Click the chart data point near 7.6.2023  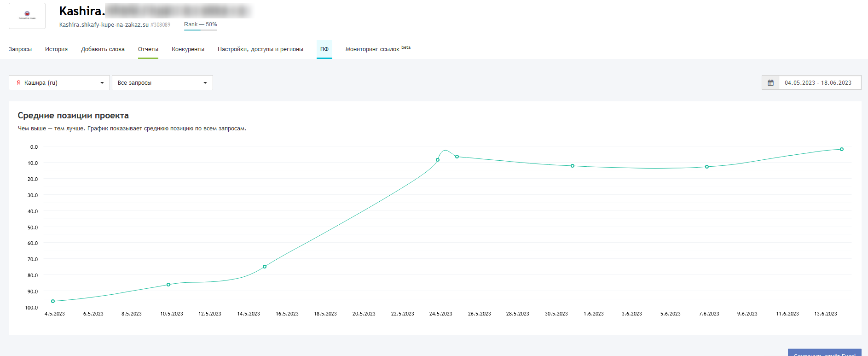tap(707, 167)
